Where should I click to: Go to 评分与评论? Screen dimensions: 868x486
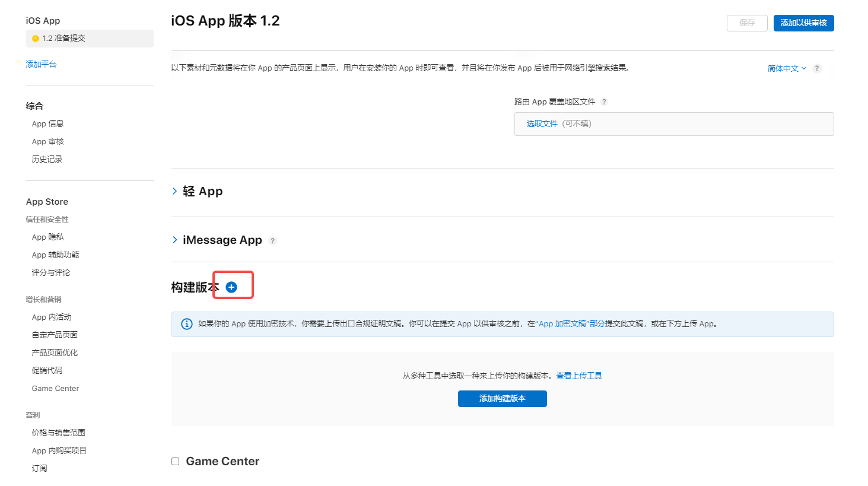pyautogui.click(x=51, y=272)
